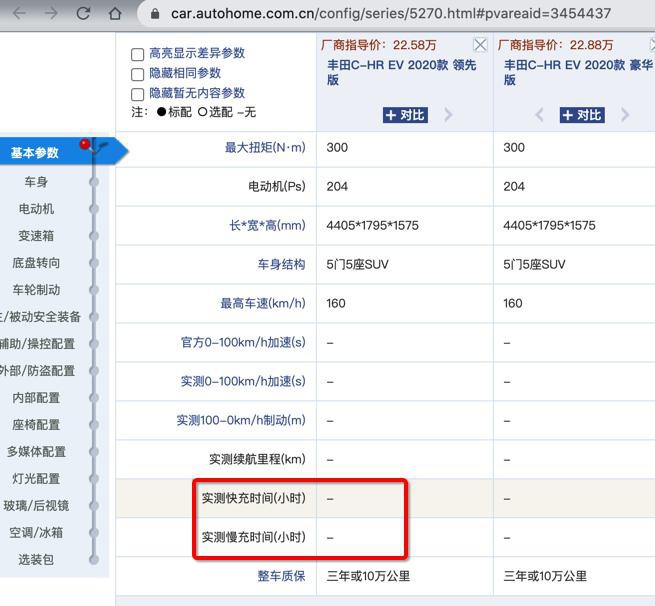
Task: Open the 长*宽*高(mm) parameter link
Action: 267,226
